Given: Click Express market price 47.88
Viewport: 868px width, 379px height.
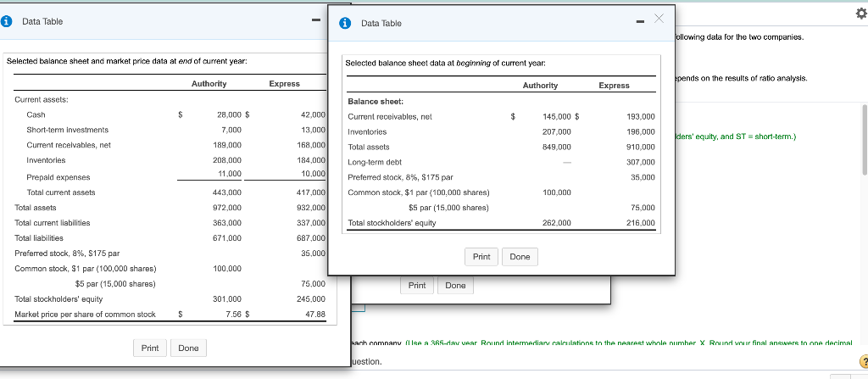Looking at the screenshot, I should coord(315,315).
